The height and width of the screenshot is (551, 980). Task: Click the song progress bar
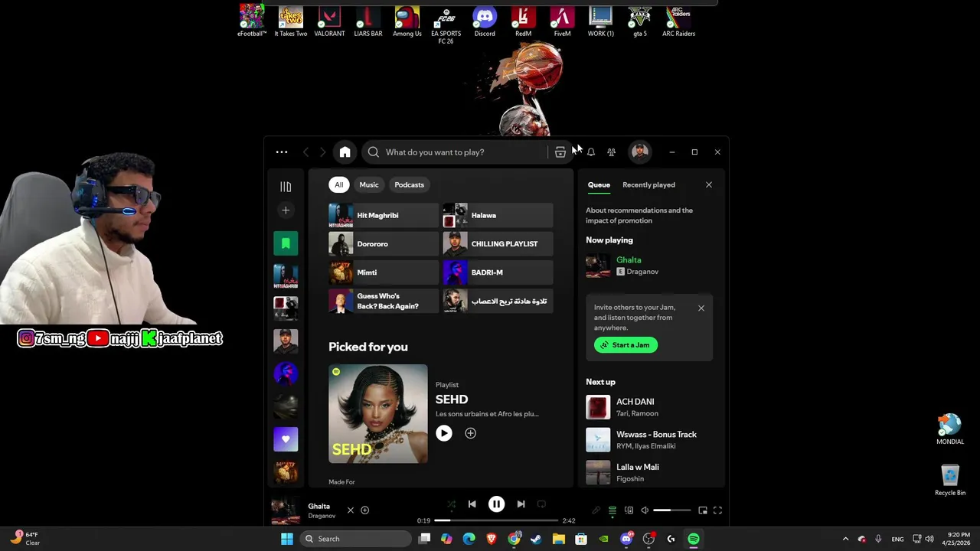(x=496, y=520)
